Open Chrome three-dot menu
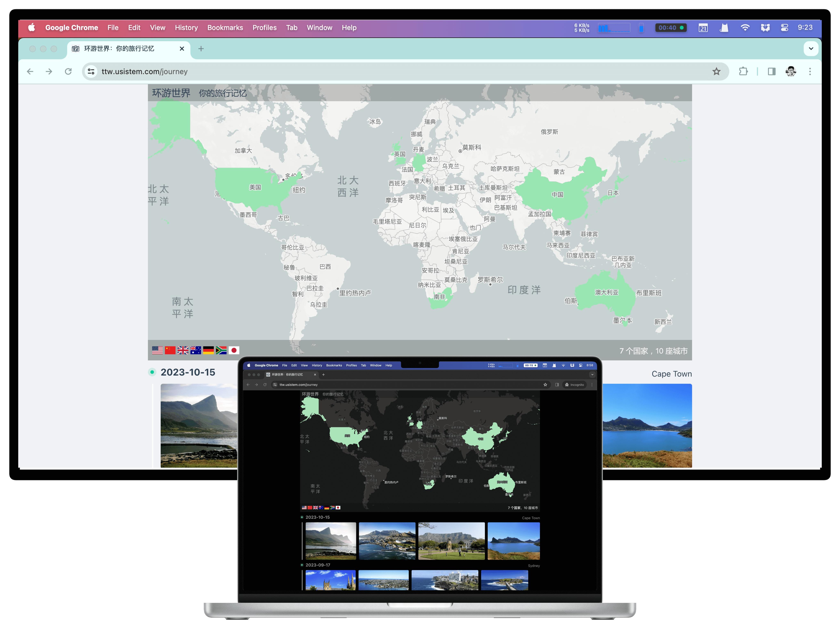Screen dimensions: 840x633 coord(810,71)
